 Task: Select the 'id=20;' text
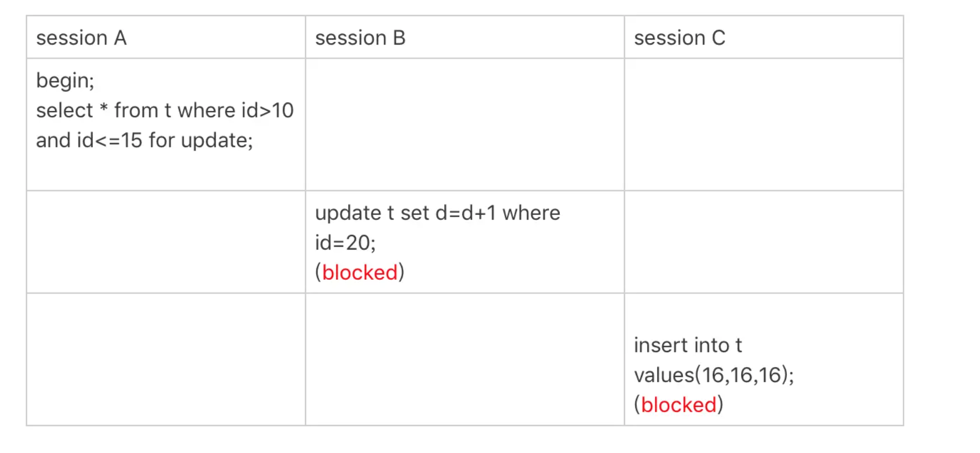pos(345,243)
